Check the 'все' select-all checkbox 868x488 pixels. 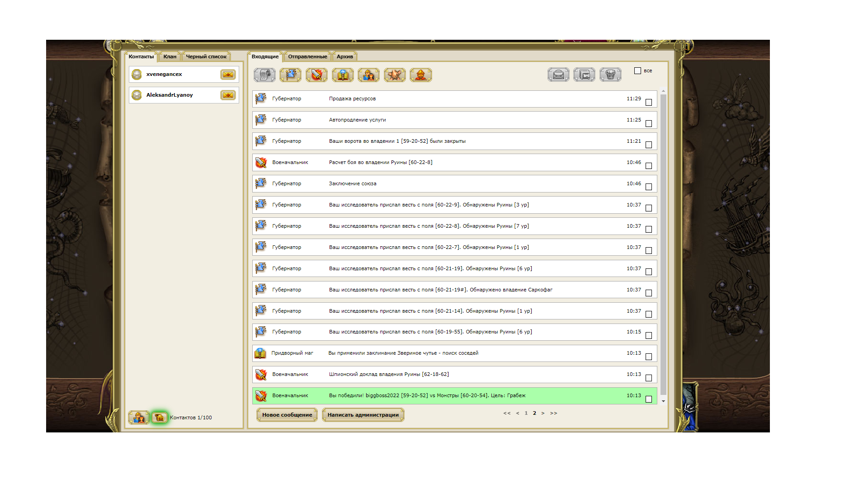pos(637,71)
